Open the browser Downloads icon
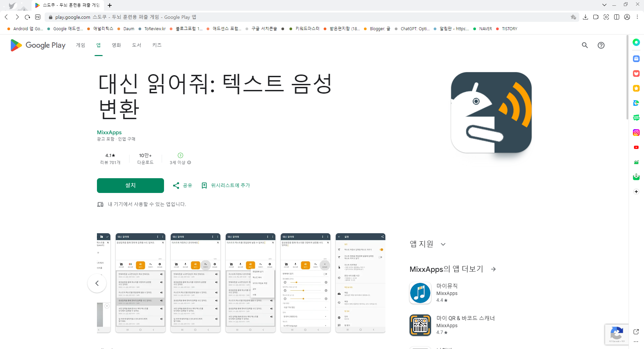 click(586, 17)
